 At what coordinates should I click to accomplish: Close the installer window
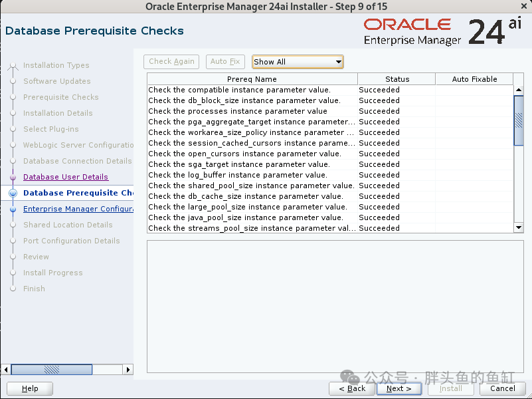point(524,6)
